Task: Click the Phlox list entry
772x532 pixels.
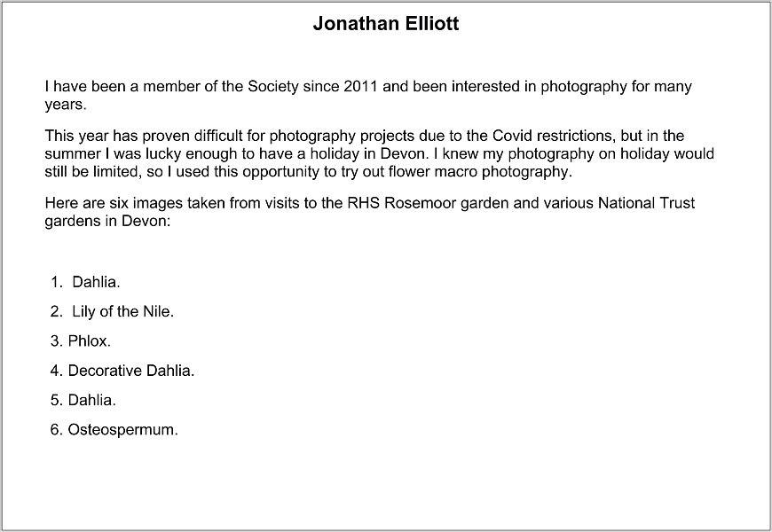Action: click(x=81, y=341)
